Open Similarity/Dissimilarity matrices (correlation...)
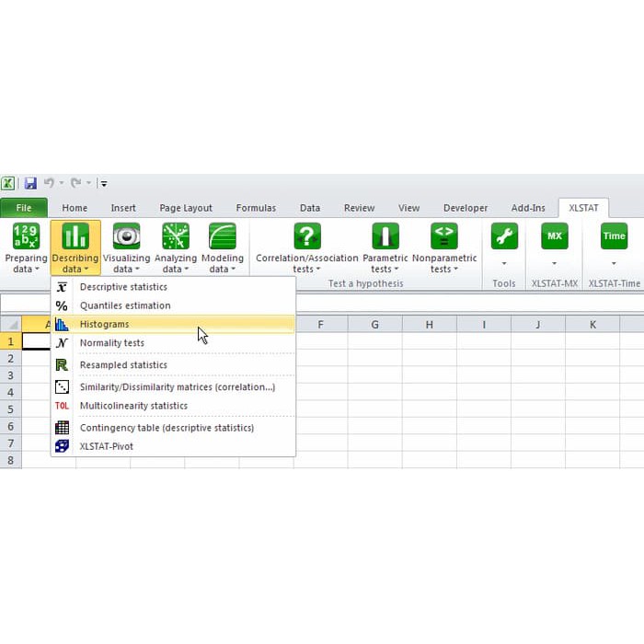Viewport: 644px width, 644px height. pos(173,387)
